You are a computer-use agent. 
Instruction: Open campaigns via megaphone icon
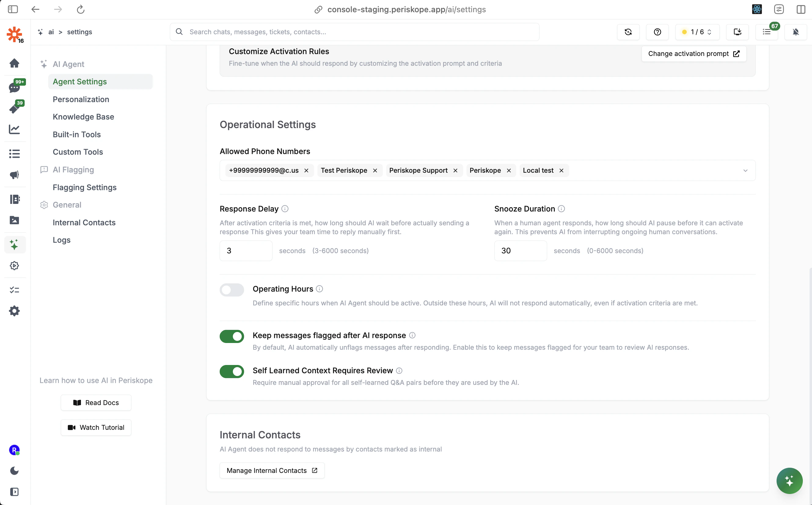point(15,174)
